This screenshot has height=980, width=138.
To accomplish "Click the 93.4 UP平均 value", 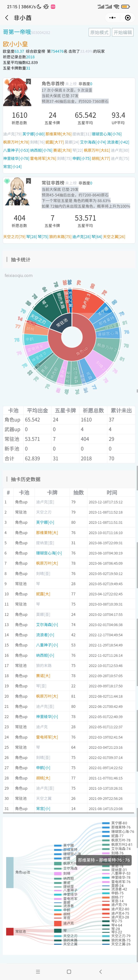I will point(118,115).
